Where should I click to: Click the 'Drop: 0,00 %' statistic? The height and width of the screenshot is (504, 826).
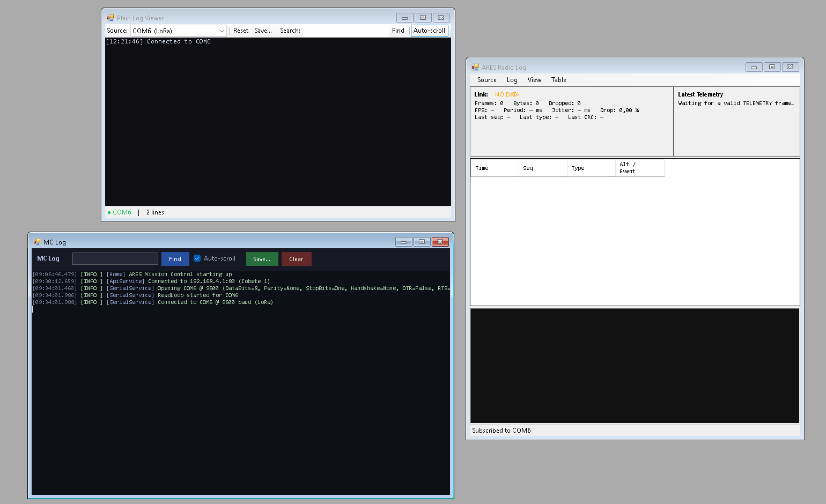619,110
